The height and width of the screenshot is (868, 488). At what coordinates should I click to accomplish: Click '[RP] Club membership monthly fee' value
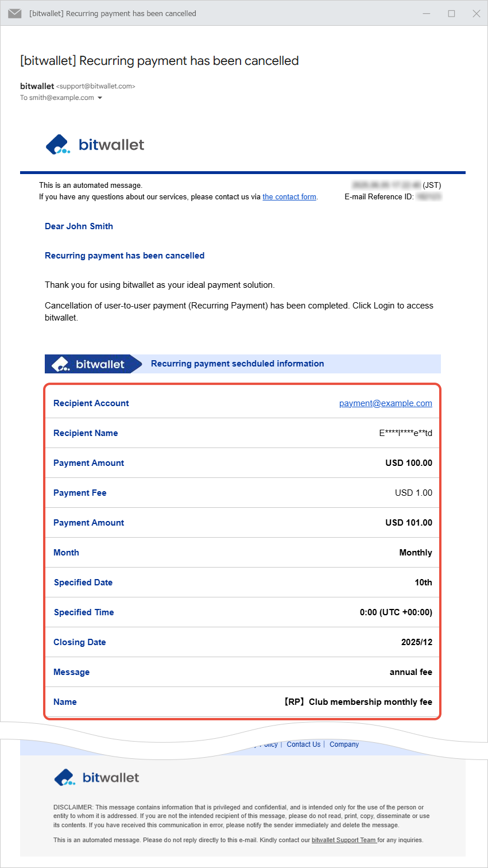tap(358, 702)
